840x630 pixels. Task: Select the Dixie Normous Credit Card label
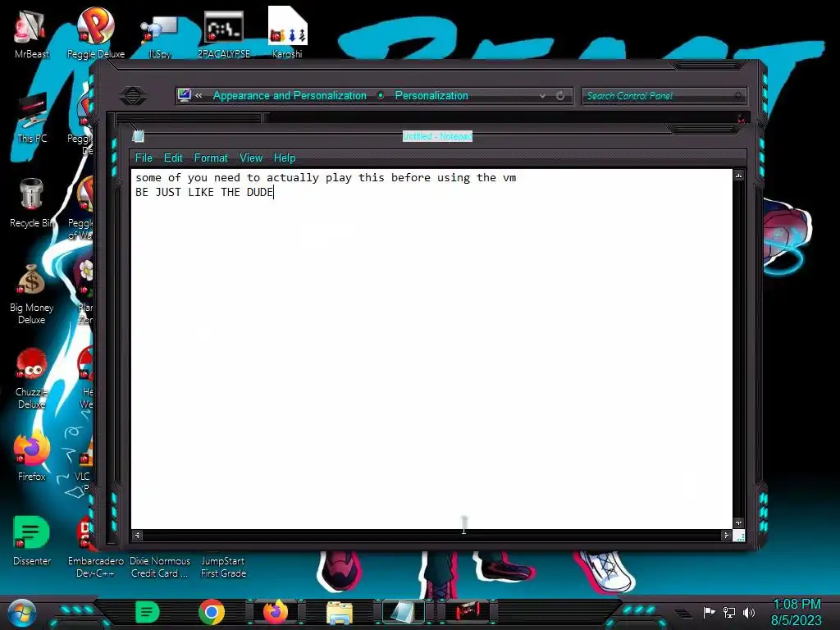click(x=160, y=567)
